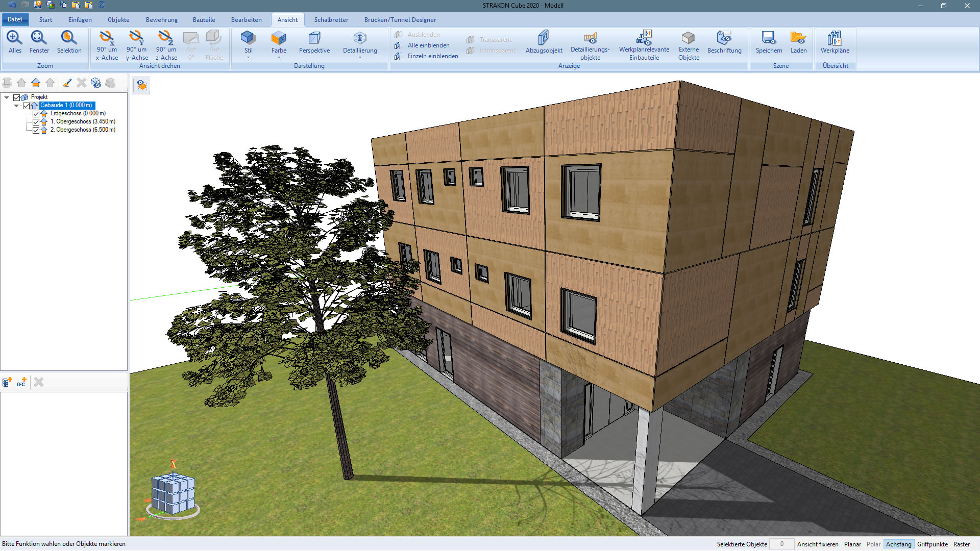Click the navigation cube in viewport
This screenshot has width=980, height=551.
point(173,492)
